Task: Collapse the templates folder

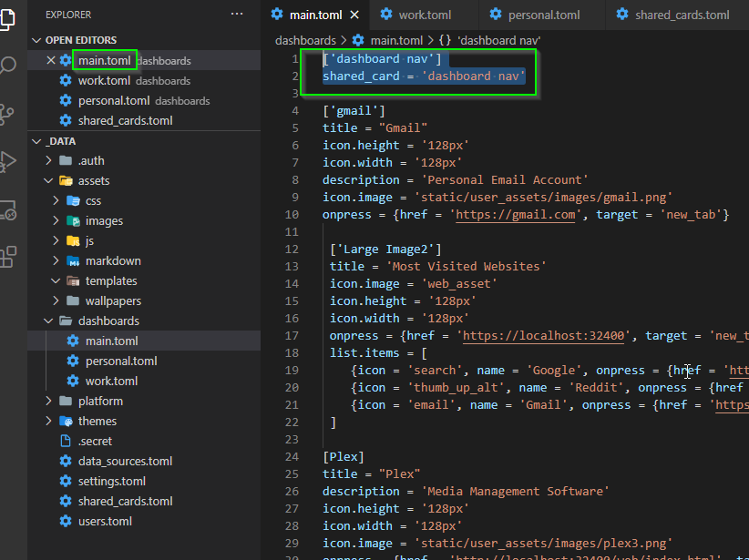Action: click(x=56, y=280)
